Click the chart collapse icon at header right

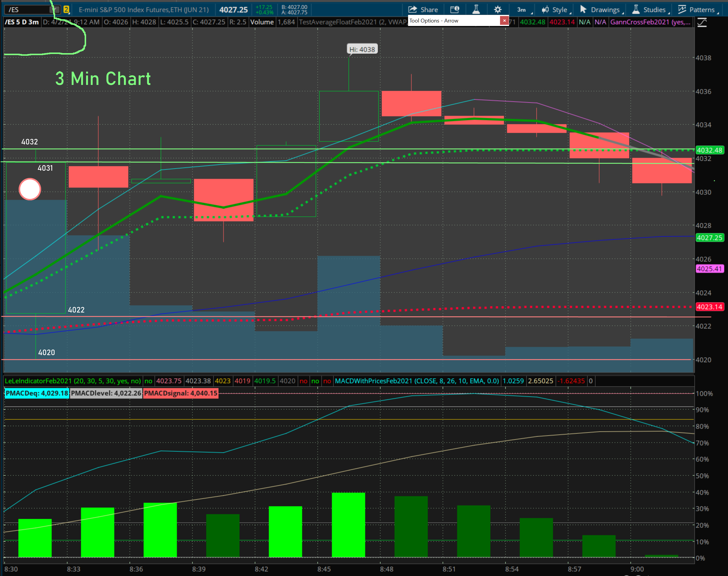(702, 22)
